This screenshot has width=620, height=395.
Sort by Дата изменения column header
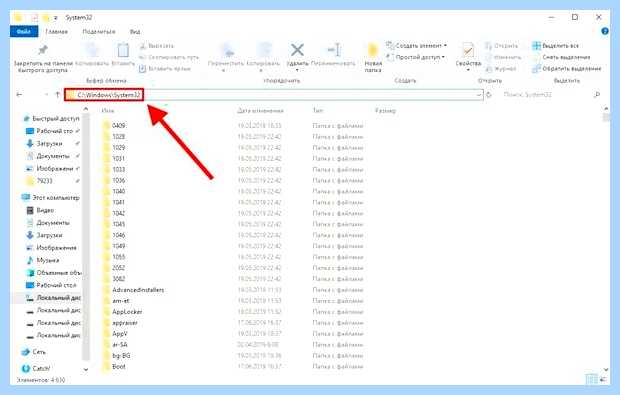click(x=260, y=111)
